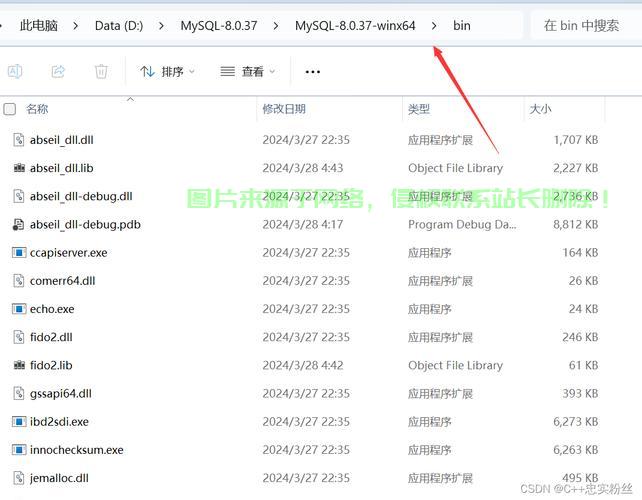This screenshot has width=642, height=500.
Task: Click the file name abseil_dll.lib
Action: 61,168
